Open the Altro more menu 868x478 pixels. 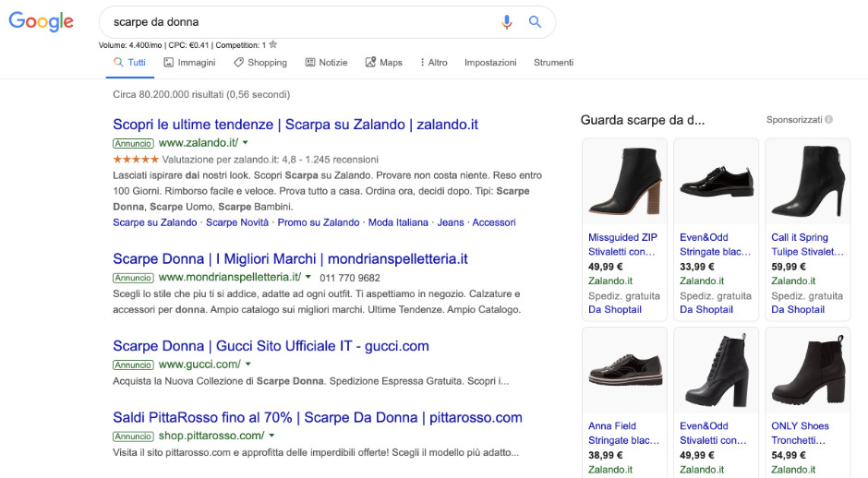[433, 63]
